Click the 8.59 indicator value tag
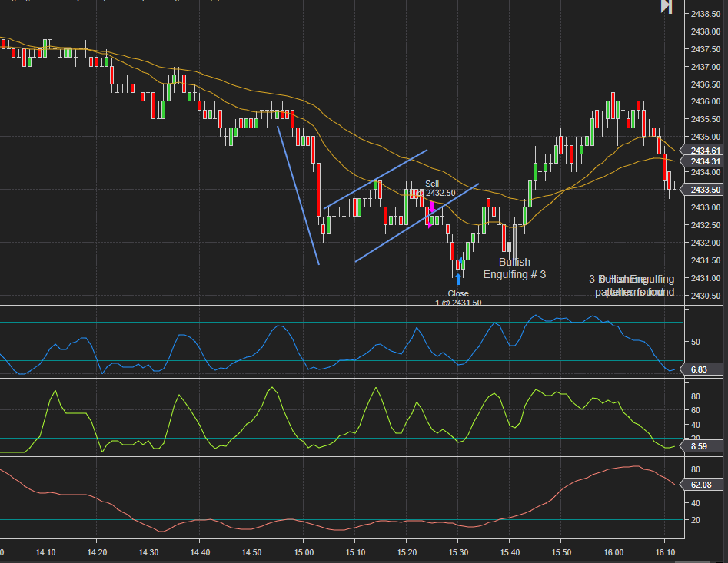Screen dimensions: 728x563 (699, 445)
